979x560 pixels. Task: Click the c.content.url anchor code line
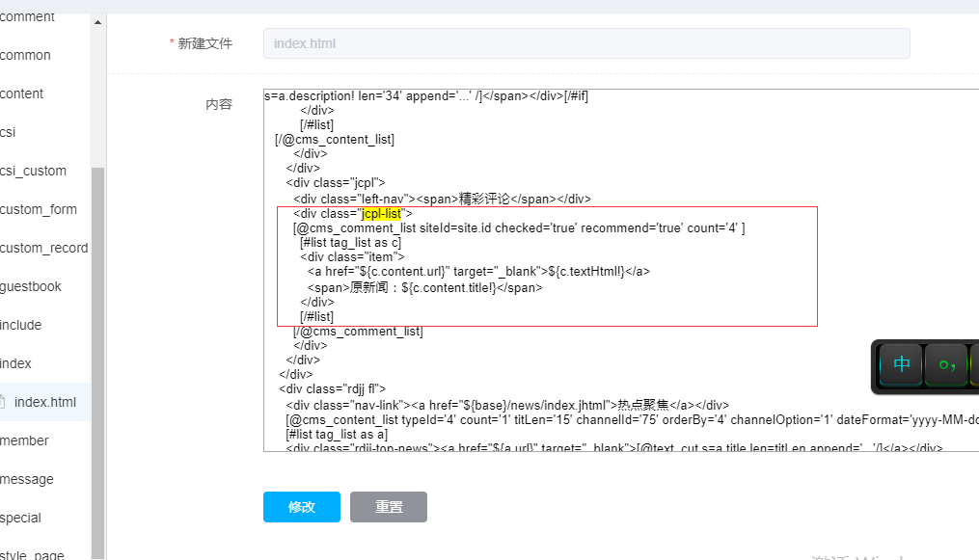pyautogui.click(x=478, y=271)
